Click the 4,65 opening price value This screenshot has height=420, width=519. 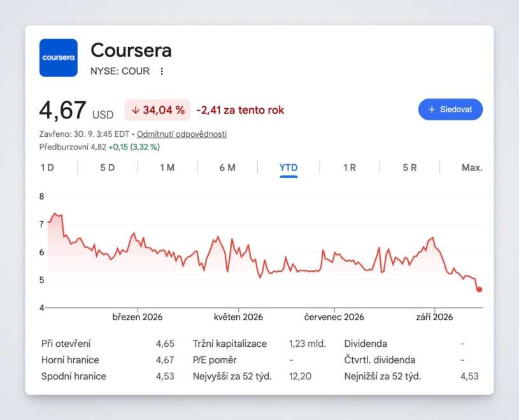[x=165, y=344]
